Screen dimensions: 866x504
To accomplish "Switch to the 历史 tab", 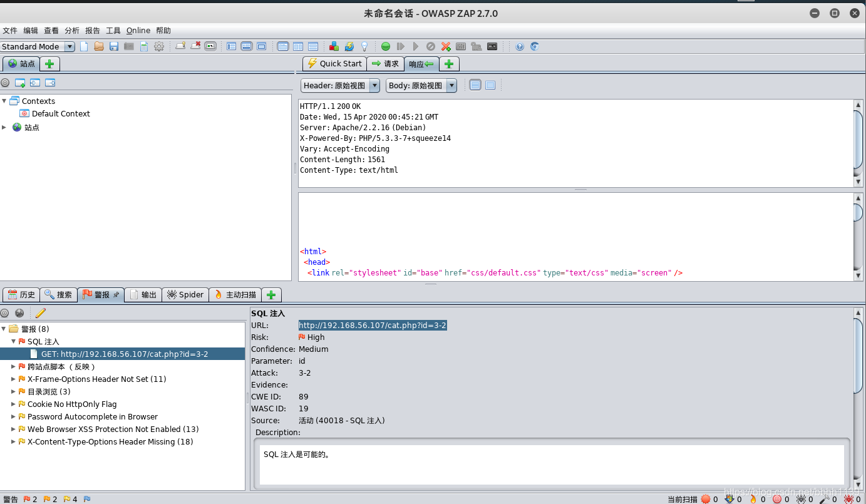I will pos(21,294).
